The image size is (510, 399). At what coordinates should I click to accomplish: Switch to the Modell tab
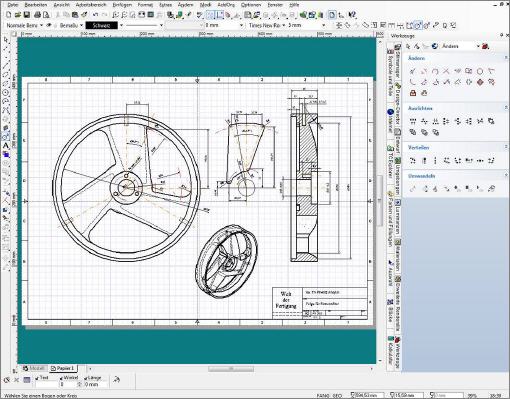point(35,368)
